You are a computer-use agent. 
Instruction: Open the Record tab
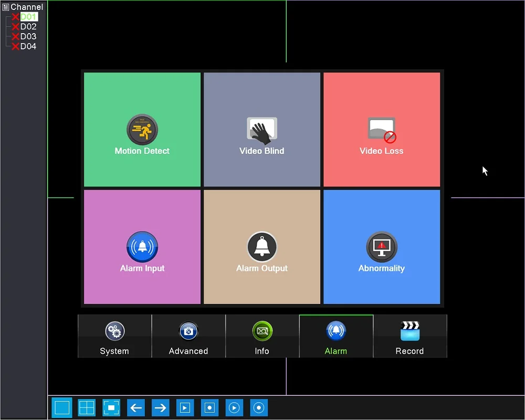410,337
